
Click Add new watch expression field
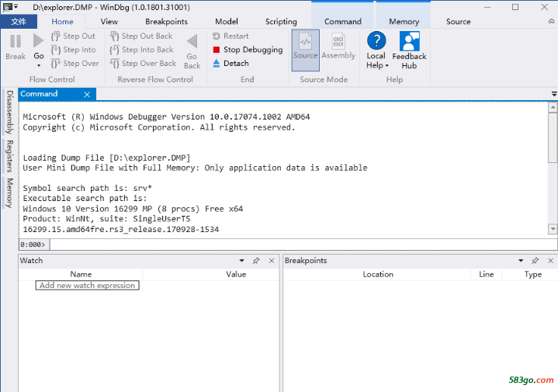coord(87,285)
